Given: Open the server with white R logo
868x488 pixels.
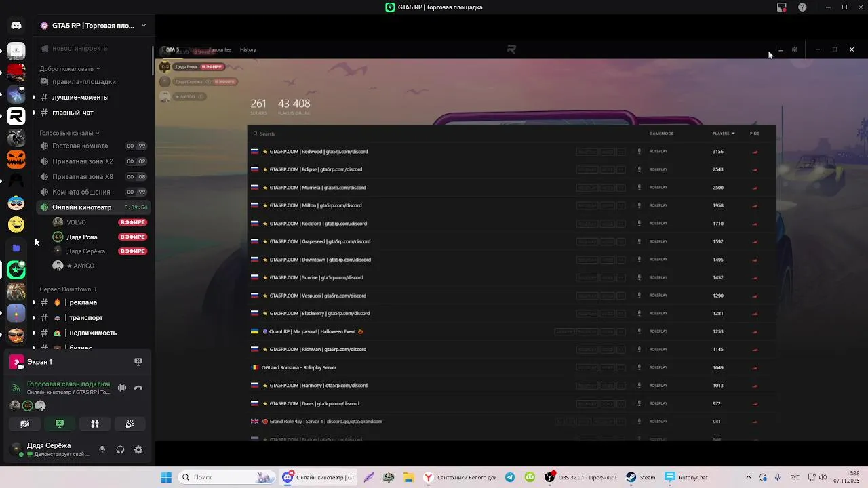Looking at the screenshot, I should (16, 116).
